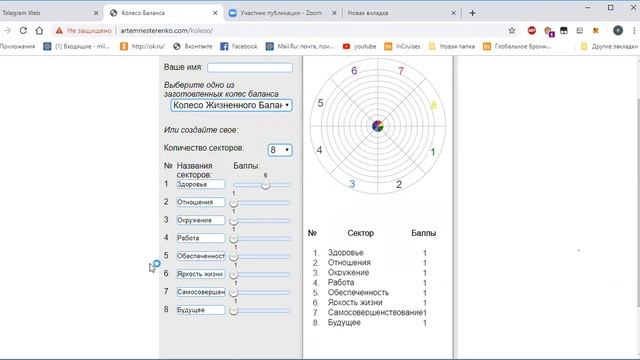Image resolution: width=640 pixels, height=360 pixels.
Task: Edit the Отношения sector name field
Action: tap(200, 202)
